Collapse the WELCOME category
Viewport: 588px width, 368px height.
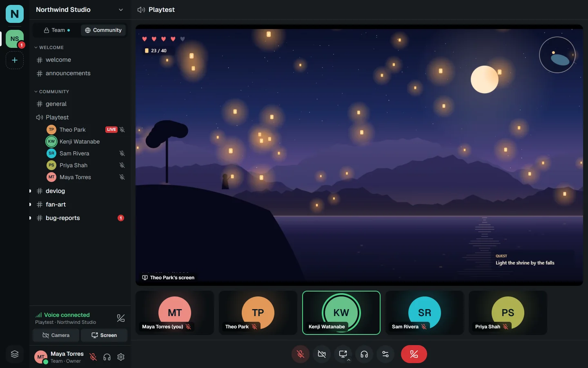click(49, 47)
